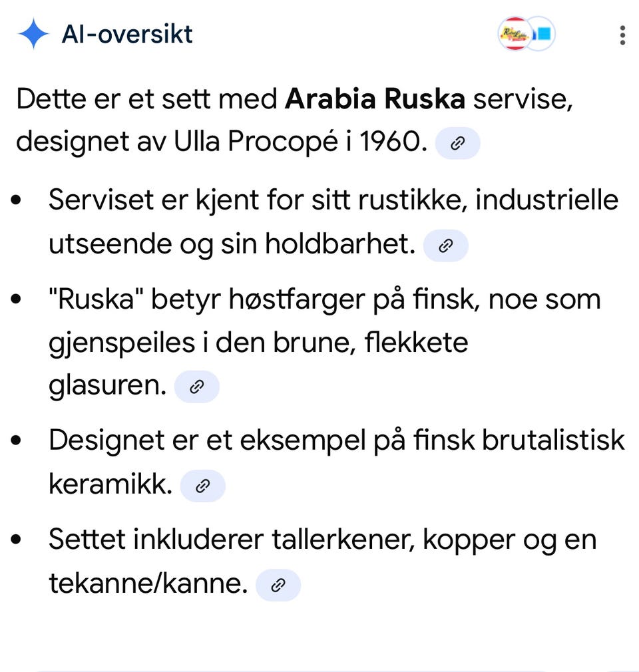
Task: Click the bullet listing tallerkener, kopper
Action: pyautogui.click(x=323, y=562)
